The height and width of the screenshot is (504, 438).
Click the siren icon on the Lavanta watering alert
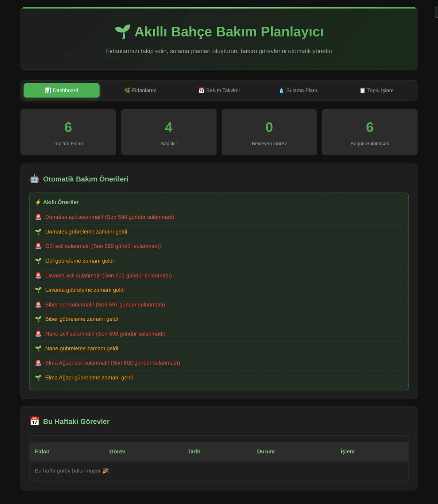38,275
